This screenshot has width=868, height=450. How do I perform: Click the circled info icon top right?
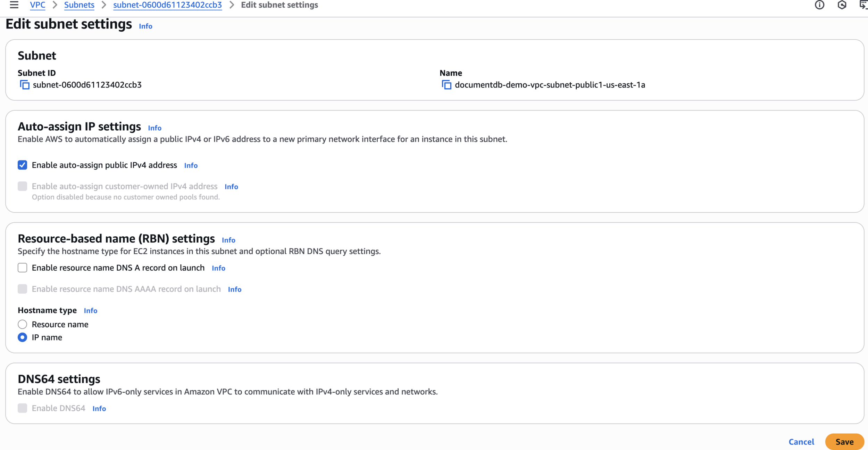point(819,5)
